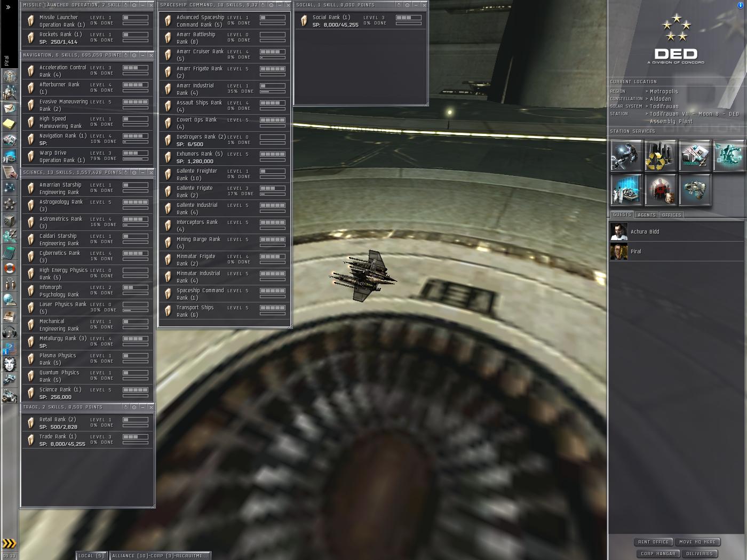Image resolution: width=747 pixels, height=560 pixels.
Task: Switch to the Offices tab
Action: (672, 215)
